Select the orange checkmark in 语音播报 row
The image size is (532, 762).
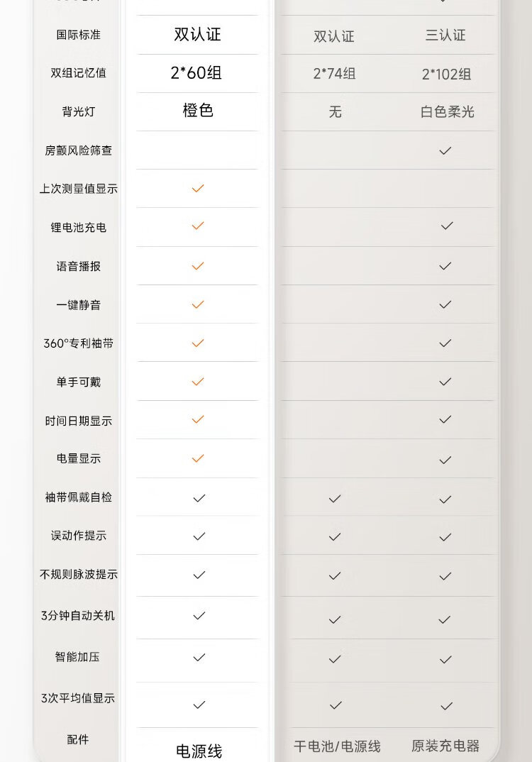click(x=198, y=265)
